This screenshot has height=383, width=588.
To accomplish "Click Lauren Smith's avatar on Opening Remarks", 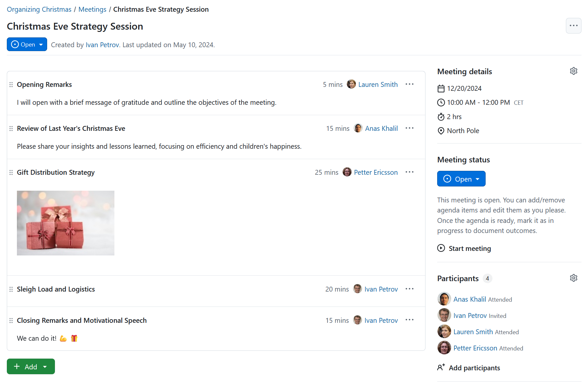I will pyautogui.click(x=351, y=84).
